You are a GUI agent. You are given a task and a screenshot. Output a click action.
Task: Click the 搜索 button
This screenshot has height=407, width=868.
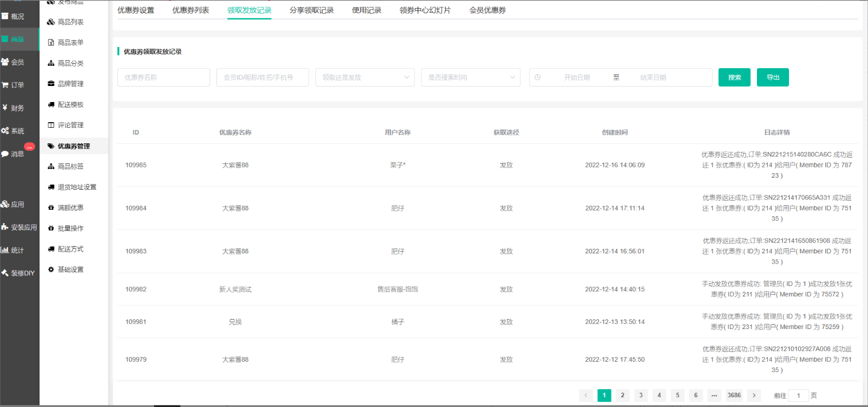(x=734, y=77)
